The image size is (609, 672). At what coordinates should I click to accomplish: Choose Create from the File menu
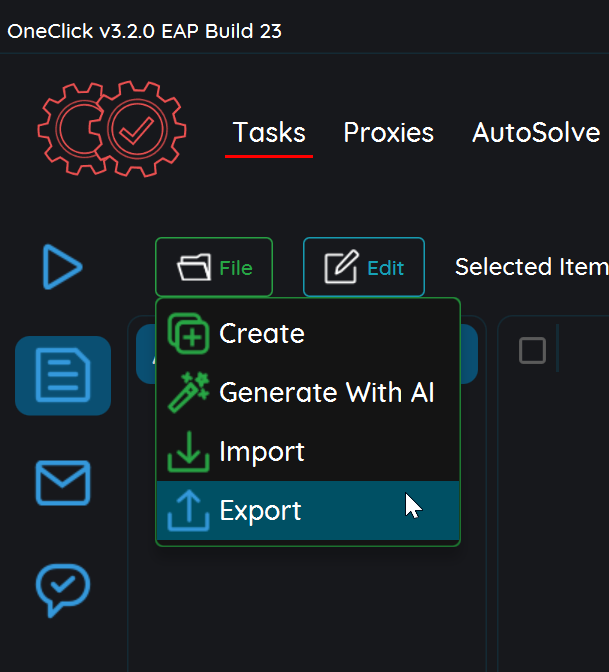308,333
